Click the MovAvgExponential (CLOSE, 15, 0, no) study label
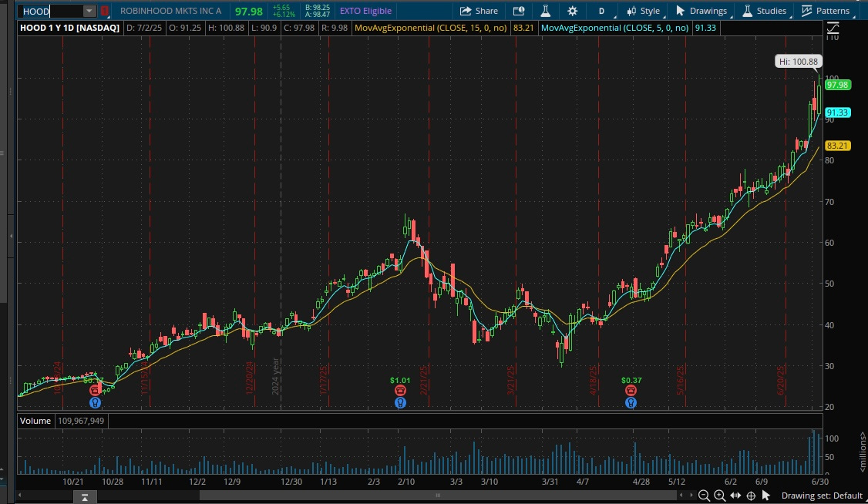The width and height of the screenshot is (868, 504). click(431, 28)
